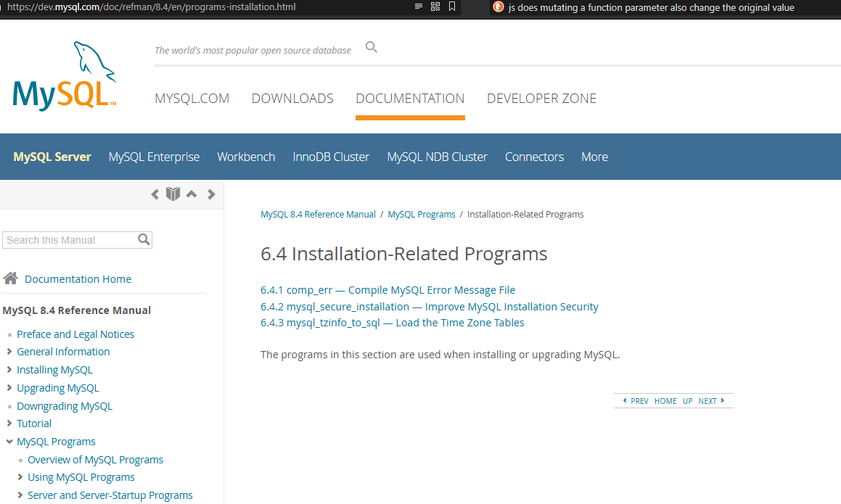Collapse MySQL Programs tree arrow
The height and width of the screenshot is (504, 841).
click(x=9, y=441)
